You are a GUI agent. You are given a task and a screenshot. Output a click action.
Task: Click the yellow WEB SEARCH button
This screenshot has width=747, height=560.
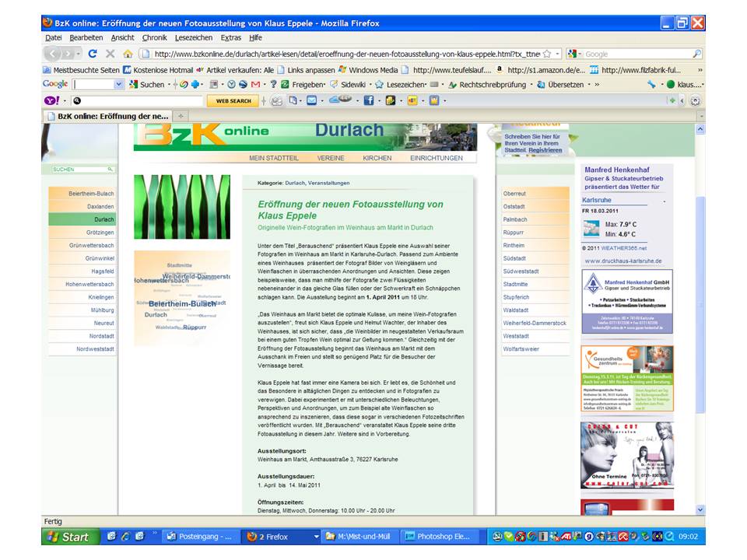click(233, 100)
